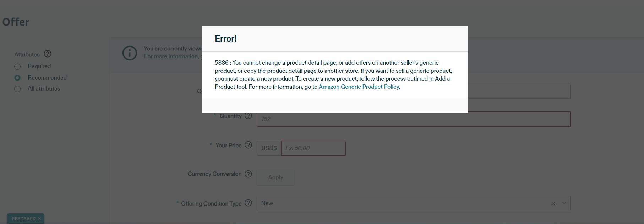Click the USD$ currency prefix box
644x224 pixels.
[269, 148]
